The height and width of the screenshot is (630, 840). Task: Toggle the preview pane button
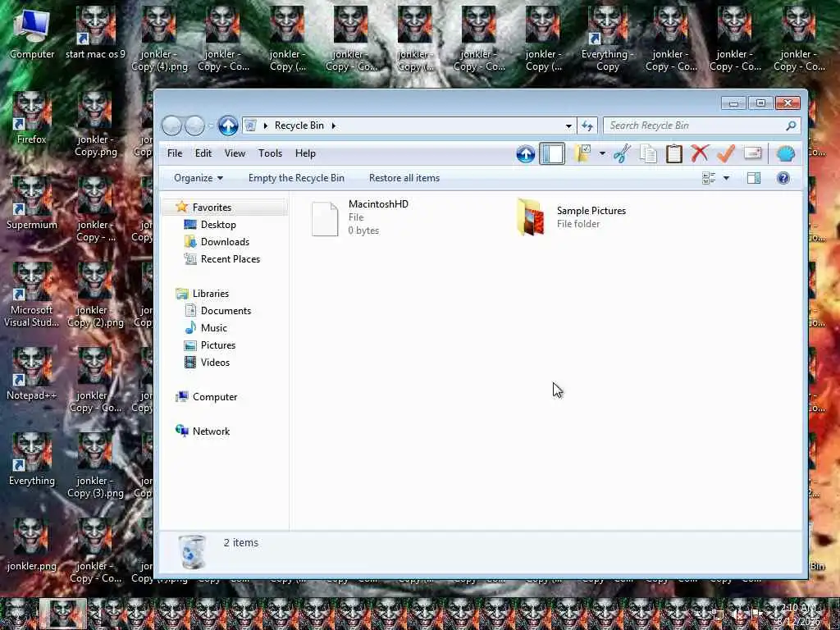[753, 178]
